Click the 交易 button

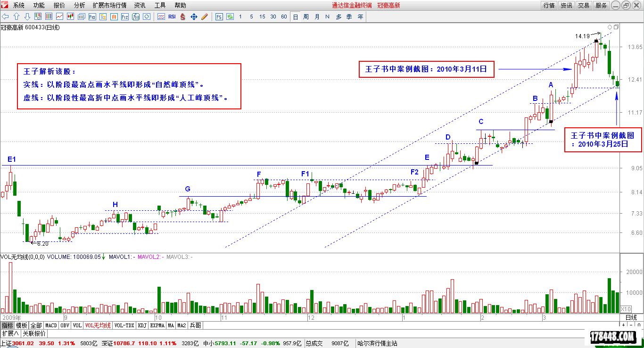584,5
